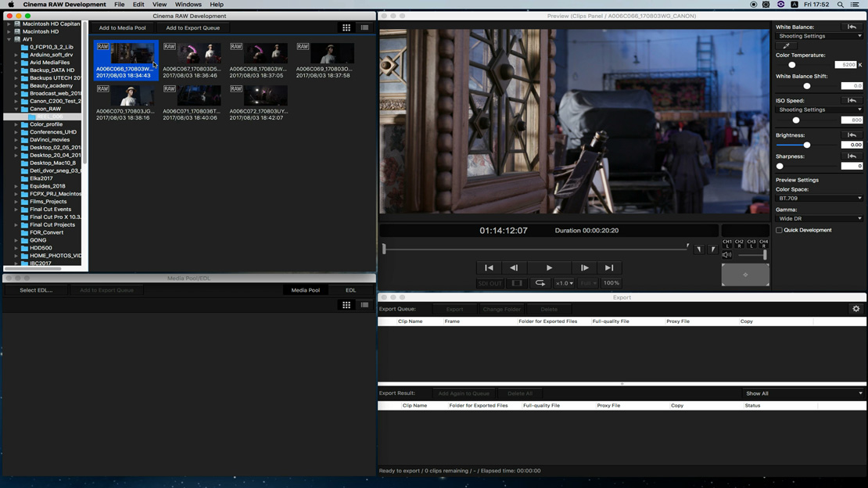The height and width of the screenshot is (488, 868).
Task: Toggle audio channel CH1 L
Action: coord(726,244)
